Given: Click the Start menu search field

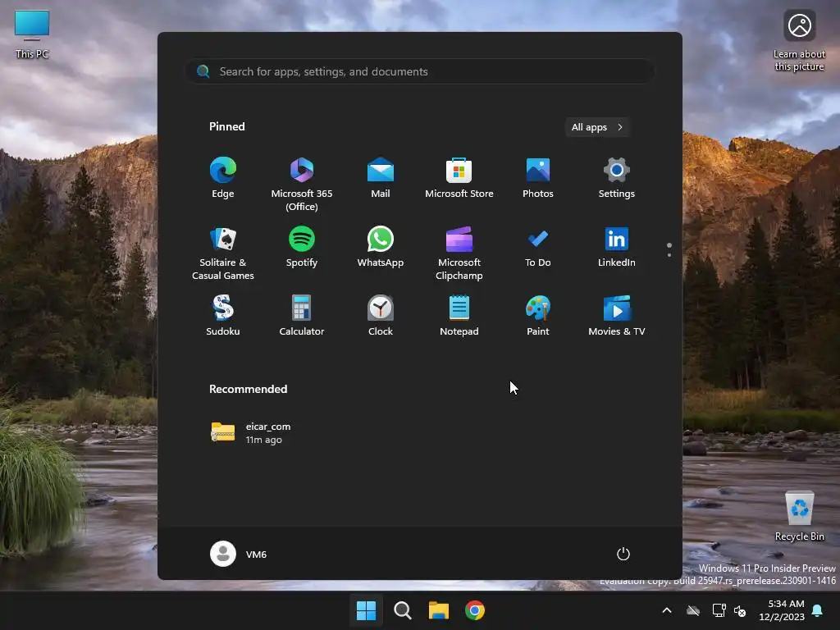Looking at the screenshot, I should [420, 72].
